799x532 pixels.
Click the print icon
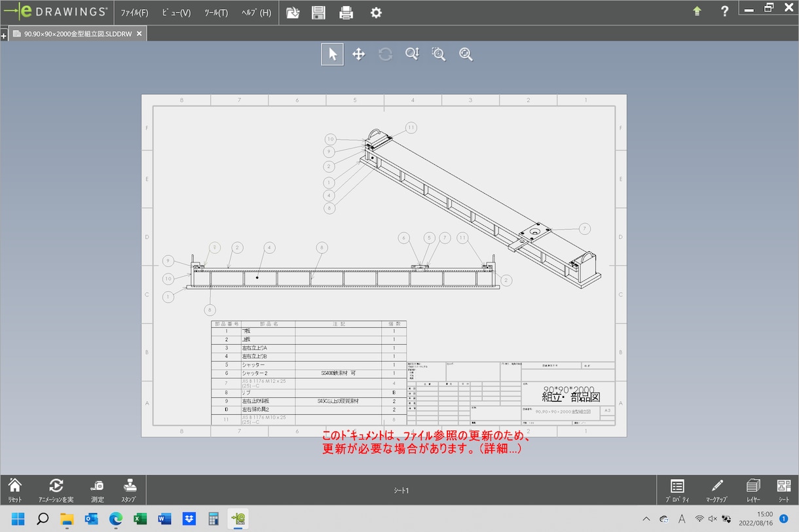(x=346, y=12)
